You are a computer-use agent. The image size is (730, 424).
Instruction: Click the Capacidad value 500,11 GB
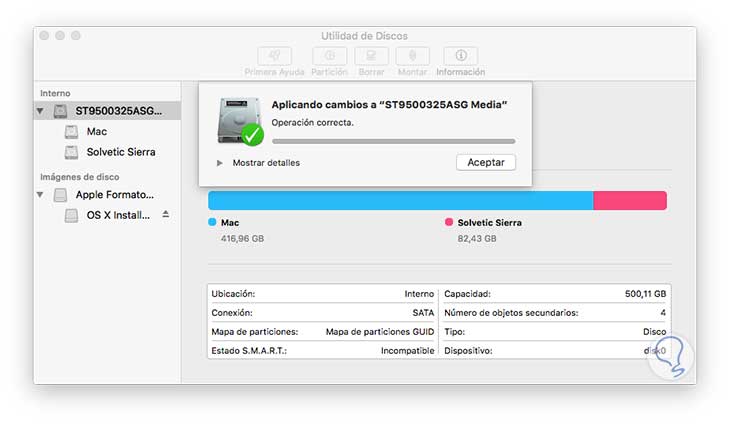(x=645, y=294)
